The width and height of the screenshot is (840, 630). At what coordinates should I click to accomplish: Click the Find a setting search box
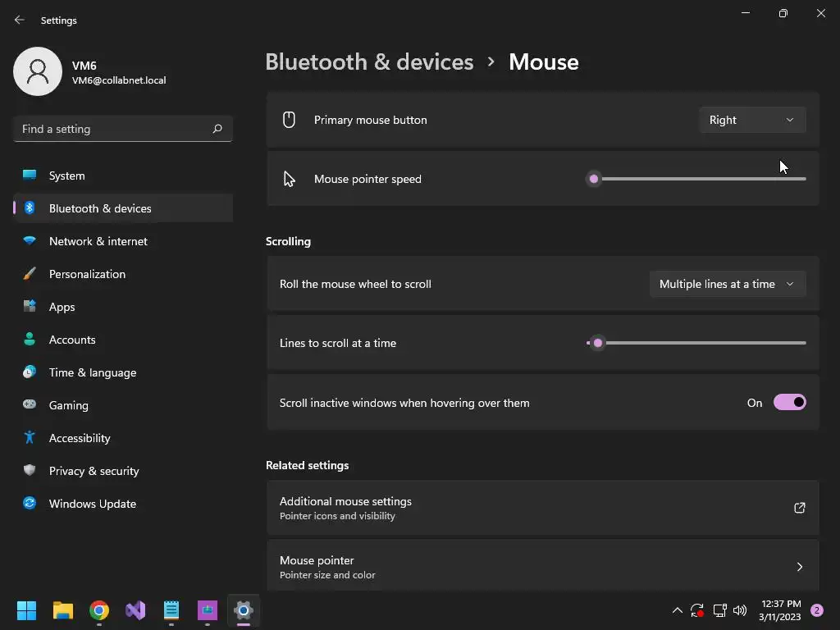123,129
